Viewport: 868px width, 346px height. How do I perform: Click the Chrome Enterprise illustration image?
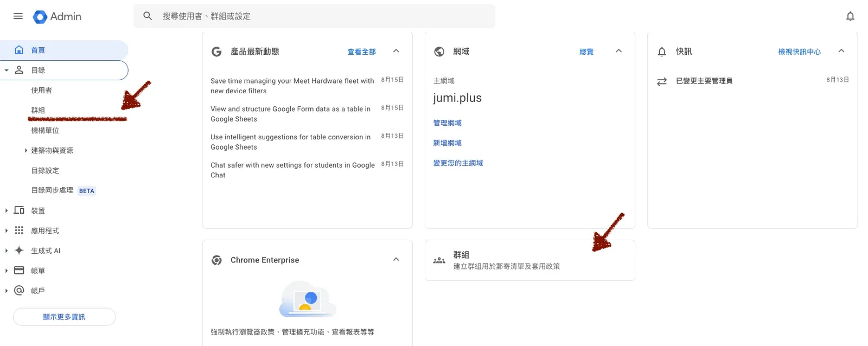(x=308, y=299)
